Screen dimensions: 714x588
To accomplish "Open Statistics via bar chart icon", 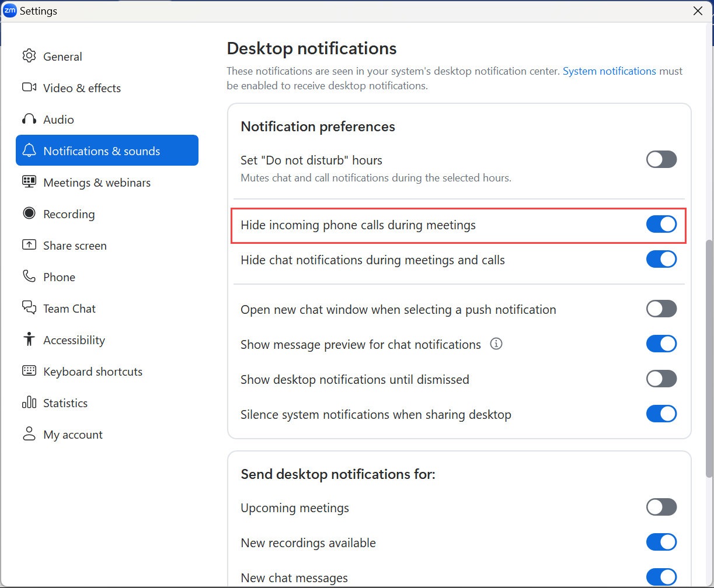I will tap(29, 402).
